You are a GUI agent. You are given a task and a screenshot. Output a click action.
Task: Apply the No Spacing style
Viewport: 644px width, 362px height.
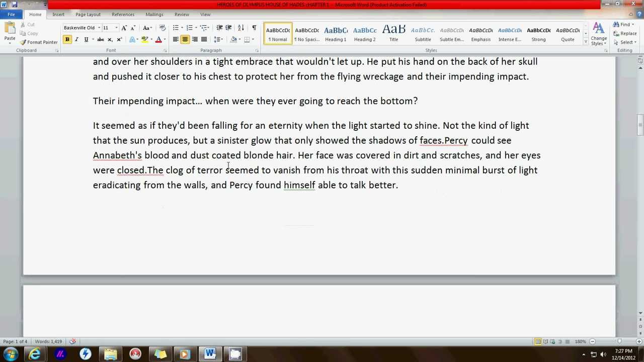[306, 34]
